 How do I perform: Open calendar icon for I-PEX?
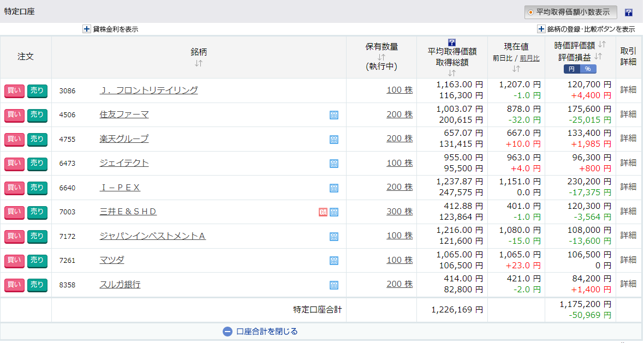tap(334, 188)
